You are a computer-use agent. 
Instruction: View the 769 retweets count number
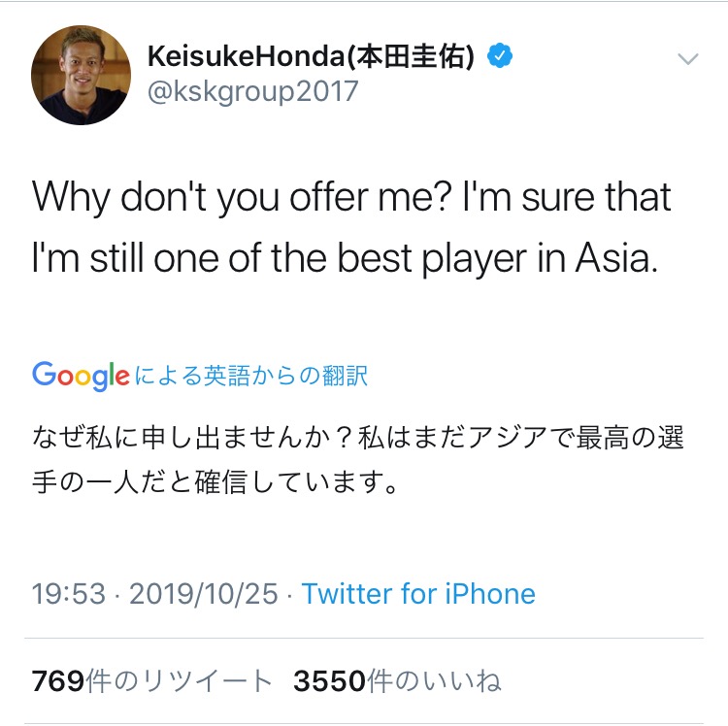tap(58, 681)
